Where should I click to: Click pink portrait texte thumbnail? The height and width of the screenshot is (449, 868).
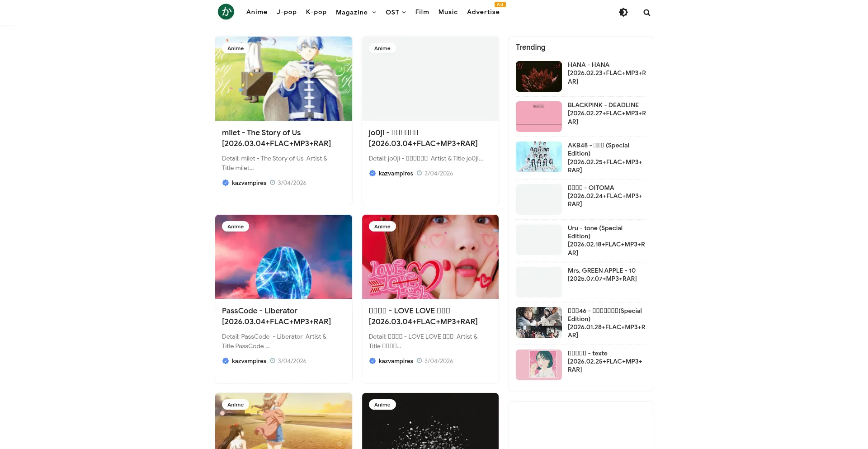(539, 365)
